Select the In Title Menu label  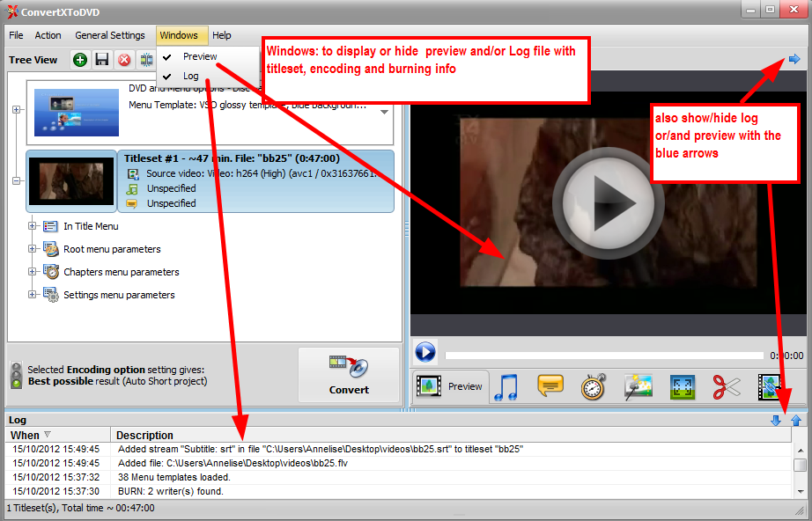[91, 226]
